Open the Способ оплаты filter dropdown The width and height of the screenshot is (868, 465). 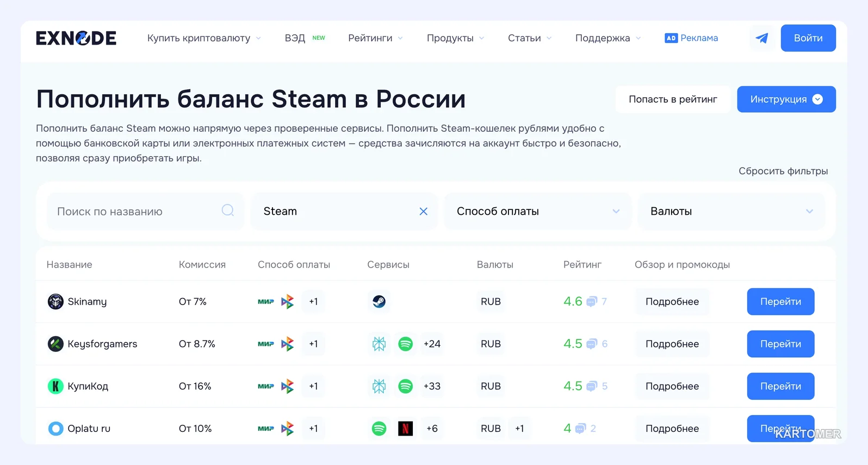coord(538,212)
